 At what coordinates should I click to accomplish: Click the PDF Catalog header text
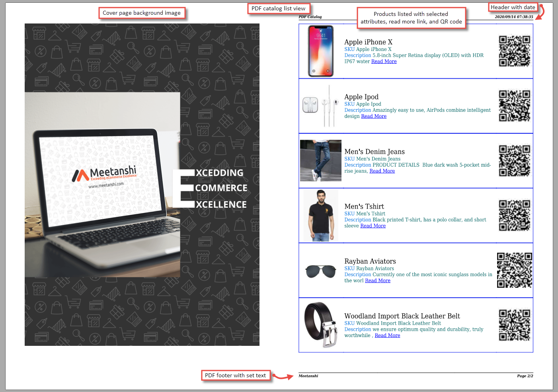pyautogui.click(x=310, y=17)
